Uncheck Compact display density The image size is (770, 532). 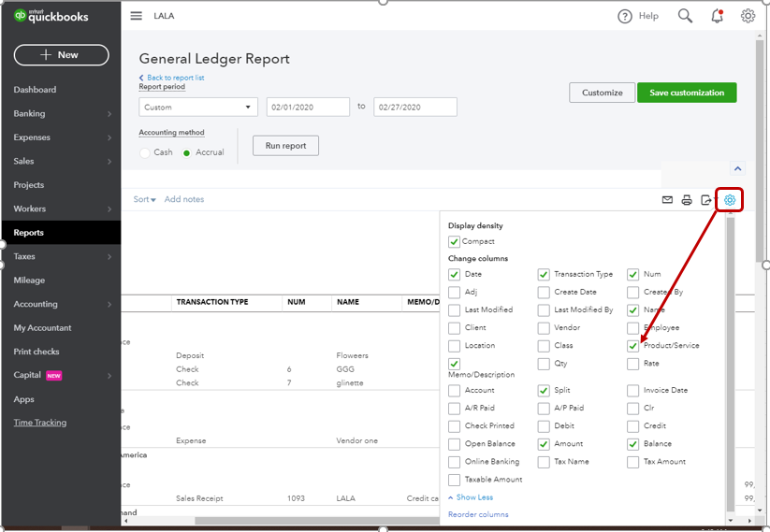pos(454,241)
